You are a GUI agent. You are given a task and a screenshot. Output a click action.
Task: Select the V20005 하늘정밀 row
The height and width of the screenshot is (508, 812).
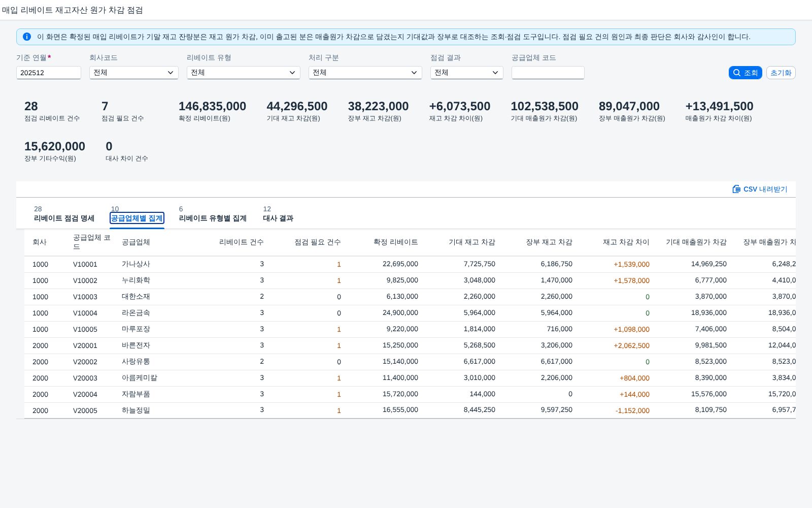point(410,410)
